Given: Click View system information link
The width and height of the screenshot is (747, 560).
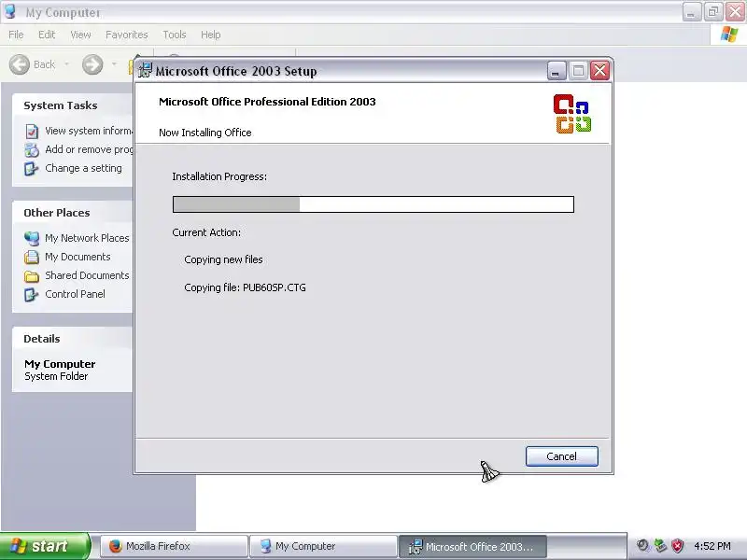Looking at the screenshot, I should click(x=89, y=131).
